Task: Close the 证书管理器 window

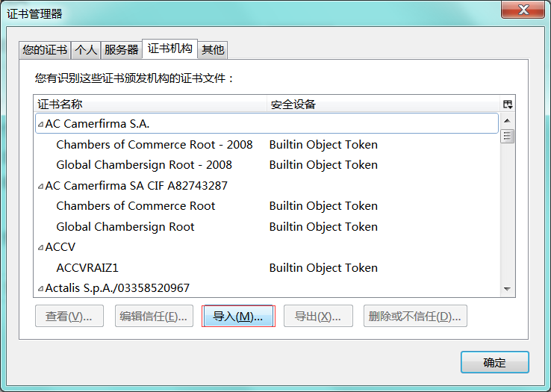Action: click(x=523, y=10)
